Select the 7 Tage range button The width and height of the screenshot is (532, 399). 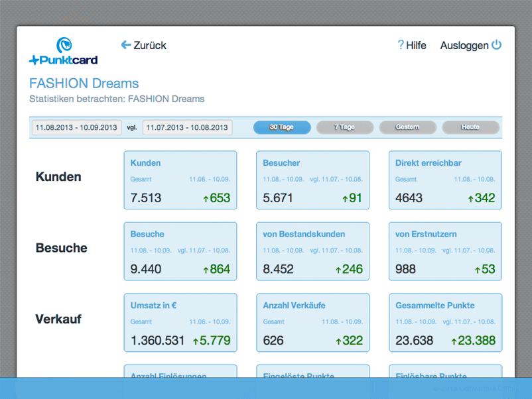pos(345,127)
